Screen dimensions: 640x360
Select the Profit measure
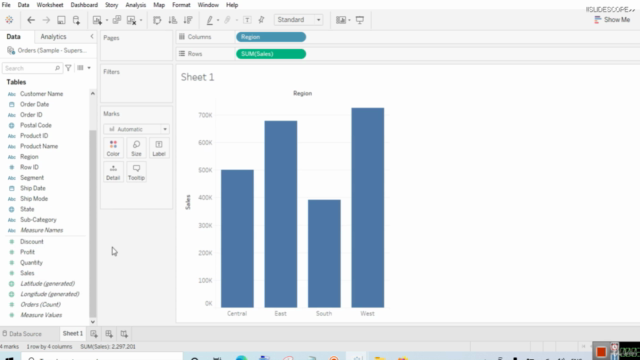tap(27, 252)
